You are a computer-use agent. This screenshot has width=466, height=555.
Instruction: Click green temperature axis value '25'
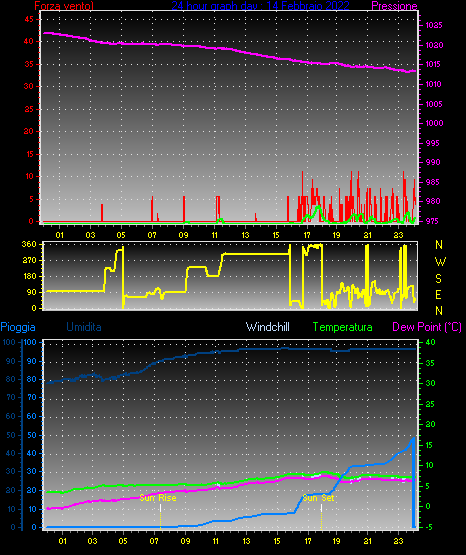(x=430, y=404)
